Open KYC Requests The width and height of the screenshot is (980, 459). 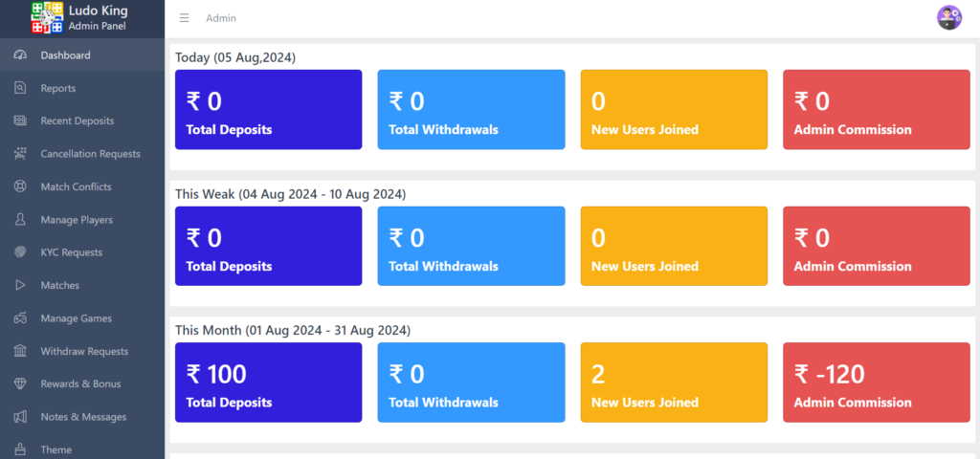coord(82,252)
